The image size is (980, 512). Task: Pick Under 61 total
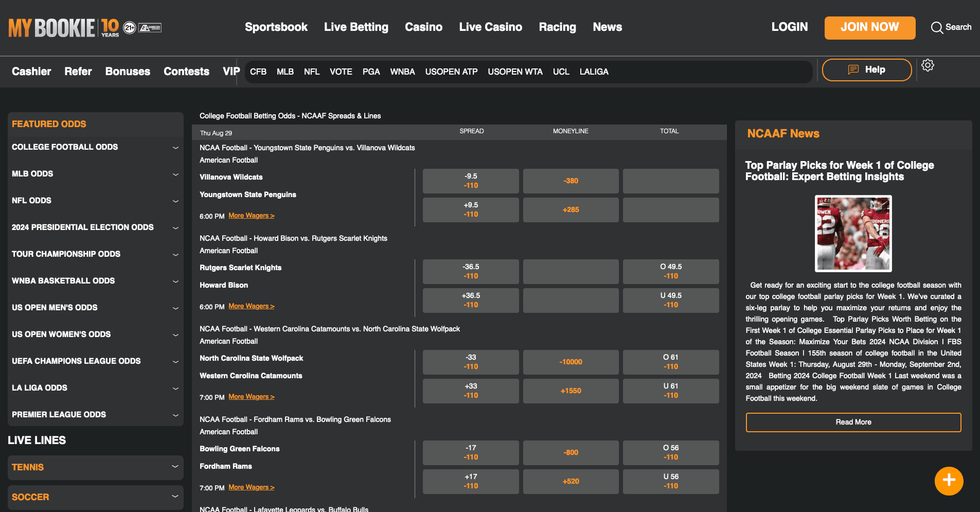(x=671, y=391)
